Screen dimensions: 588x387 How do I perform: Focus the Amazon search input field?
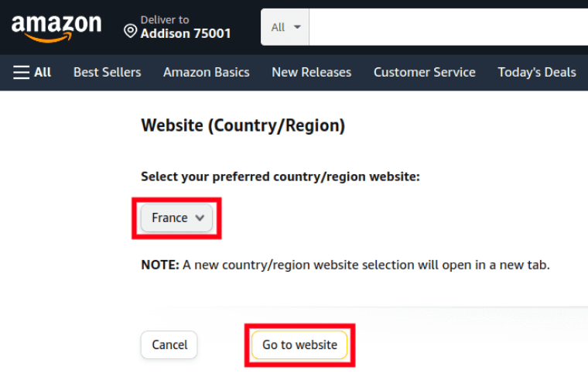click(449, 27)
